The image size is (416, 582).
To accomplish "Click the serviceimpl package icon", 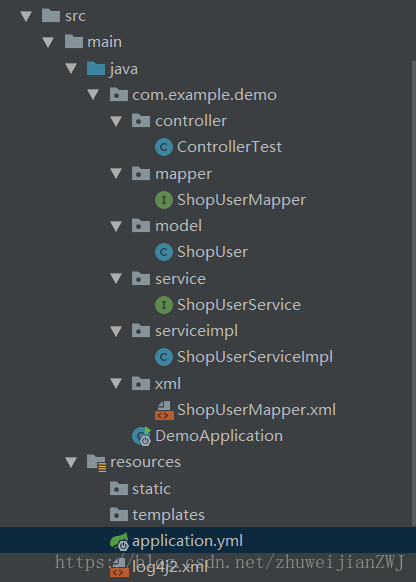I will (x=141, y=330).
